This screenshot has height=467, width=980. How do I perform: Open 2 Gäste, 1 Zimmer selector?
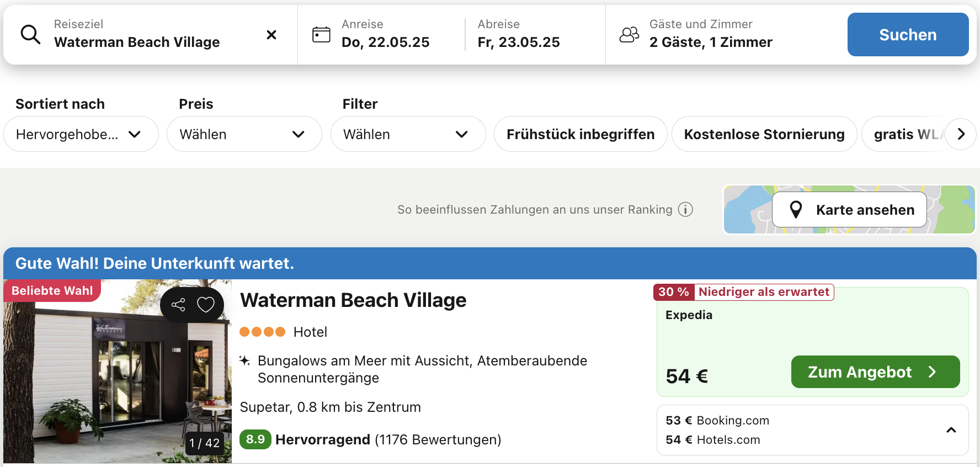coord(711,34)
